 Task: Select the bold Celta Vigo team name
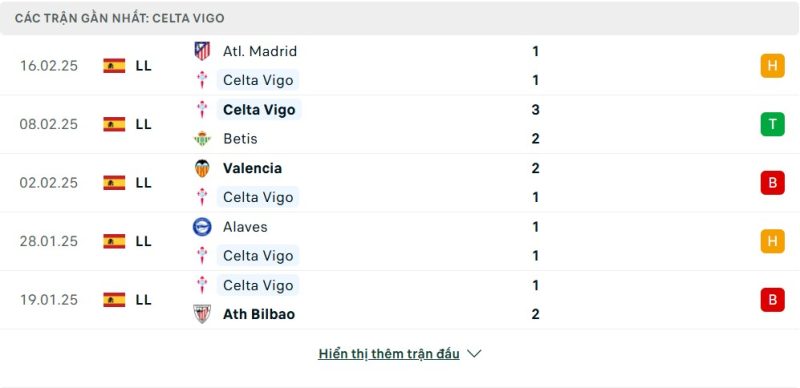(x=259, y=110)
